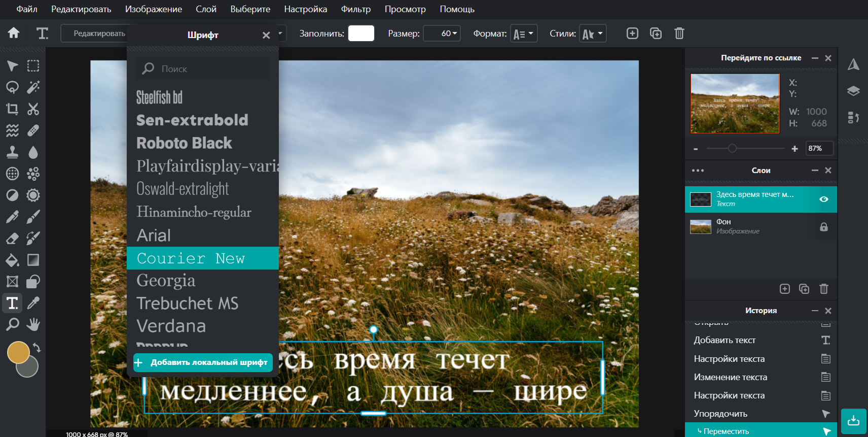The image size is (868, 437).
Task: Swap foreground and background colors
Action: 37,348
